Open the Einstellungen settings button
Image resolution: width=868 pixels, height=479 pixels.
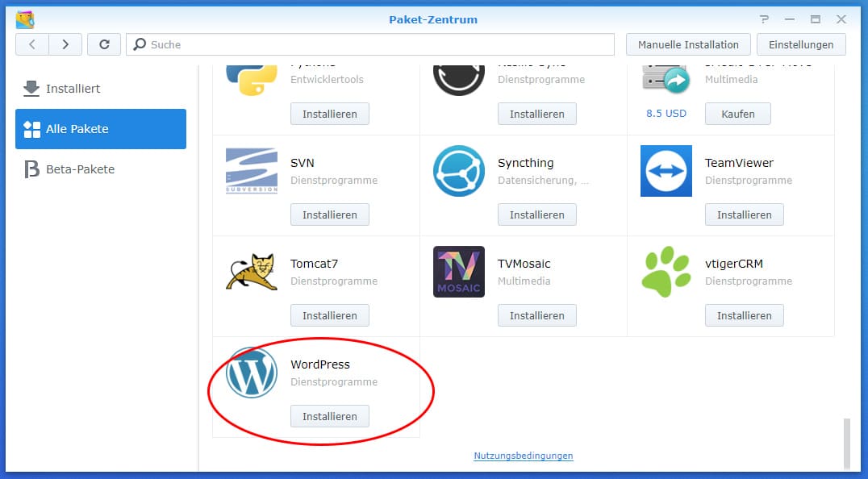pos(800,44)
